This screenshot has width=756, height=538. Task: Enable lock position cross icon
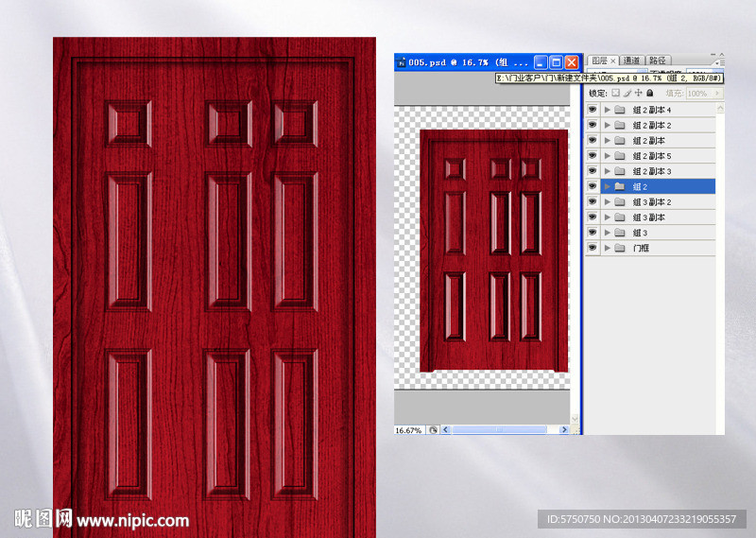click(639, 93)
